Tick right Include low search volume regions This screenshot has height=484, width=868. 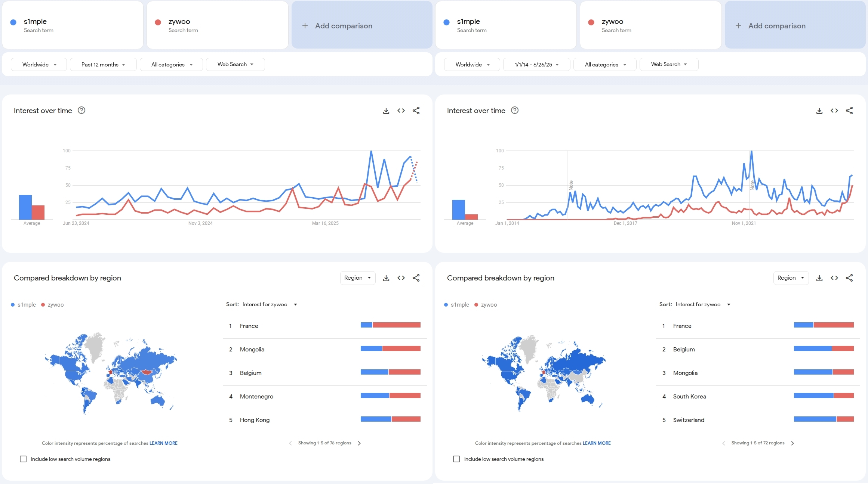[x=456, y=459]
